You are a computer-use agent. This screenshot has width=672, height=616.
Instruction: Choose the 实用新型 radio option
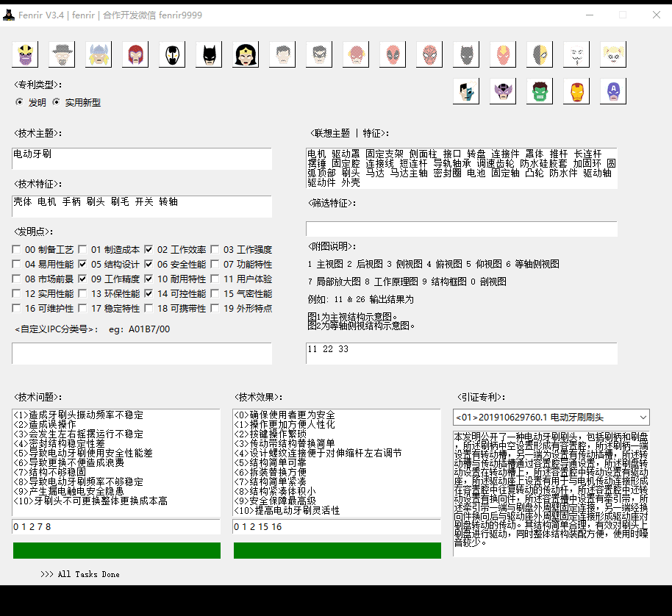pos(57,103)
